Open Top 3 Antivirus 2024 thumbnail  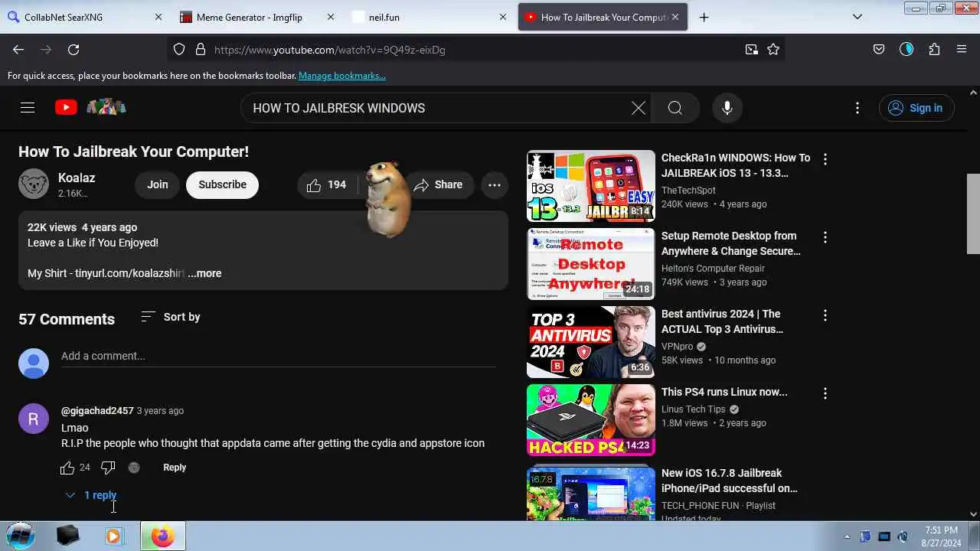591,342
